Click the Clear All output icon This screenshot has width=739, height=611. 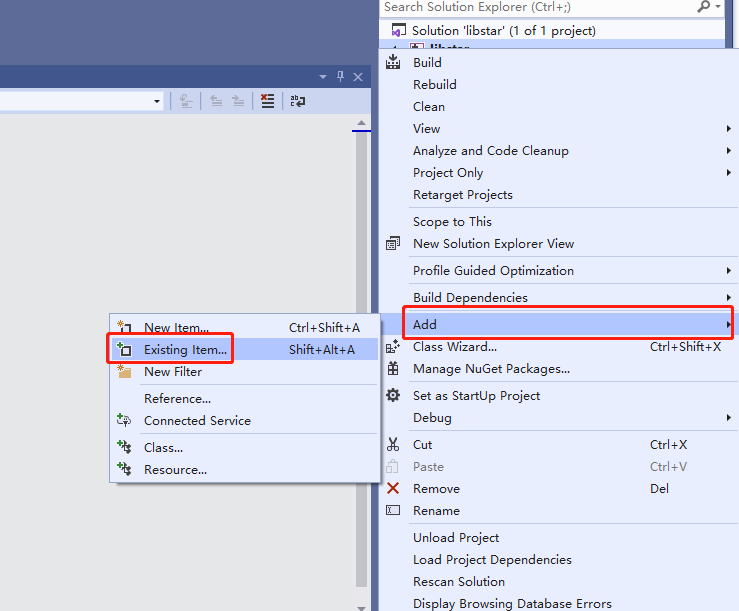(x=267, y=101)
